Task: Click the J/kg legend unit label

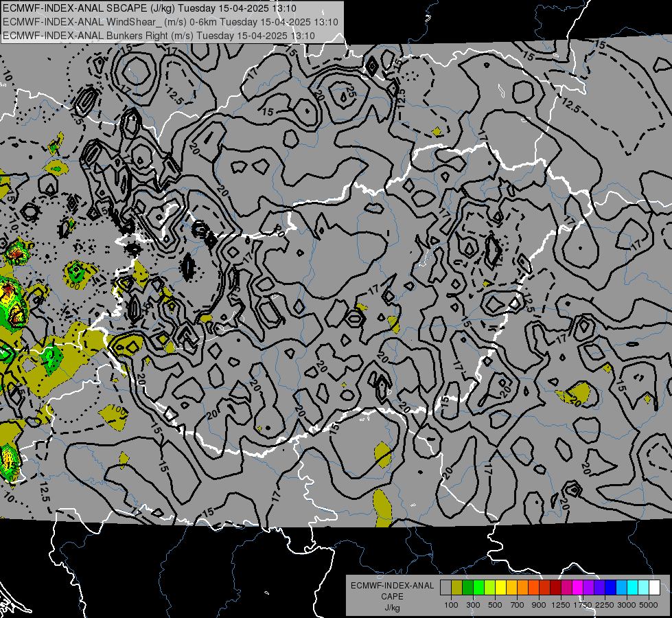Action: pyautogui.click(x=392, y=608)
